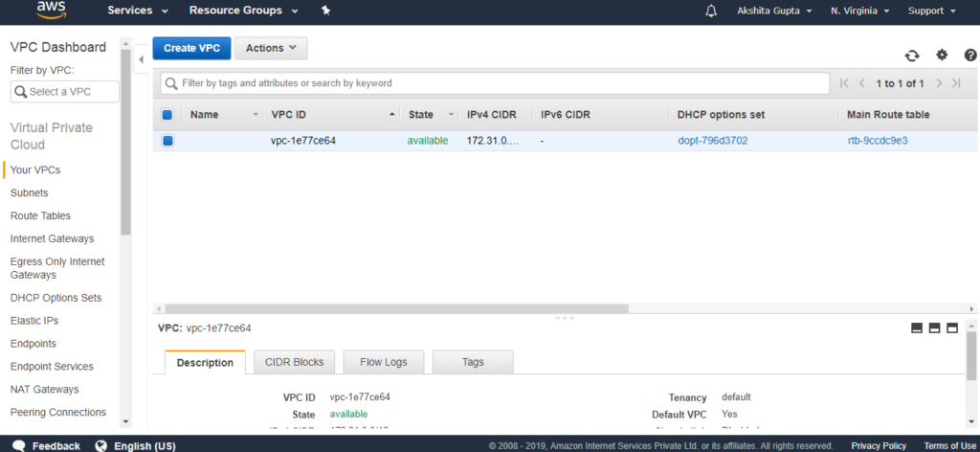Open the N. Virginia region menu
This screenshot has width=980, height=452.
pyautogui.click(x=860, y=11)
